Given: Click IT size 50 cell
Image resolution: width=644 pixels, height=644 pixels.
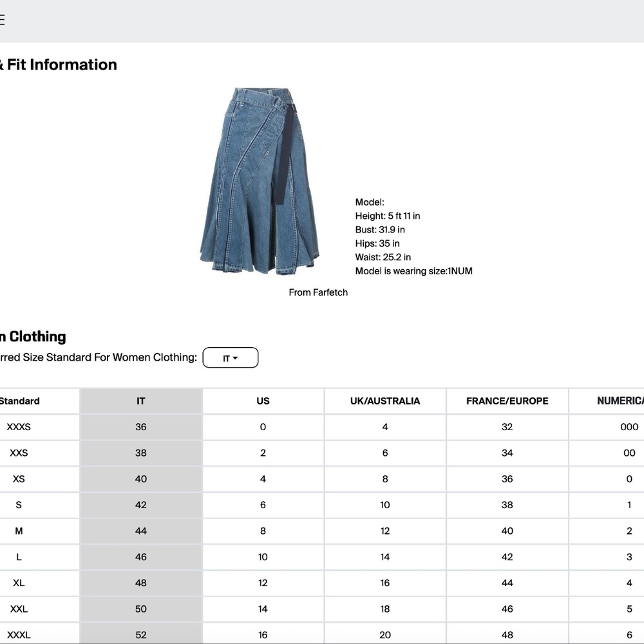Looking at the screenshot, I should pyautogui.click(x=141, y=609).
